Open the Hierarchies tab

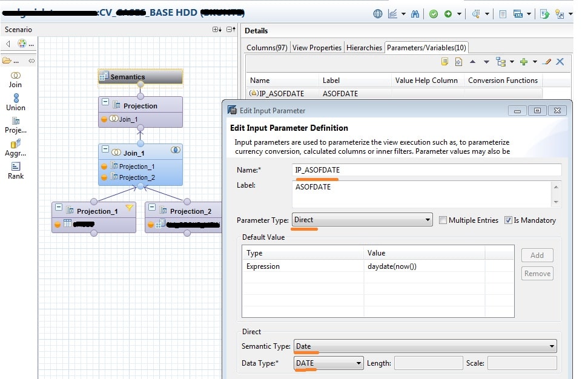click(x=363, y=47)
